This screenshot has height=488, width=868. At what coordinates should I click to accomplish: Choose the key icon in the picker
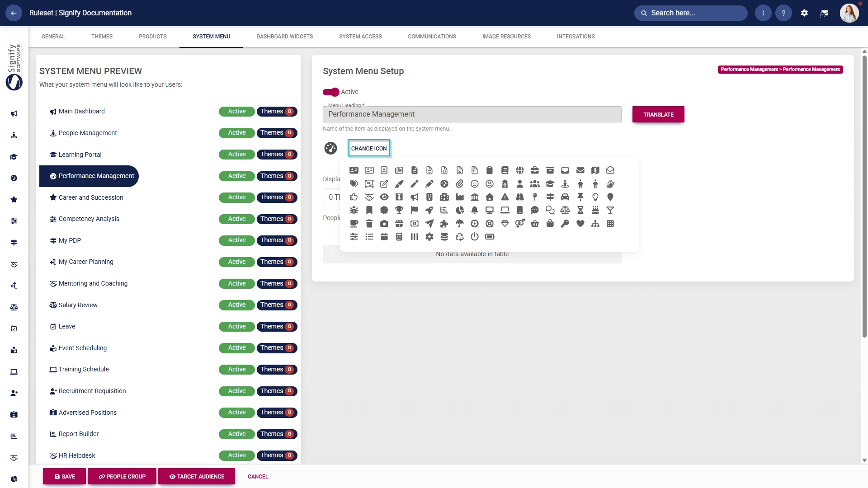pyautogui.click(x=565, y=224)
